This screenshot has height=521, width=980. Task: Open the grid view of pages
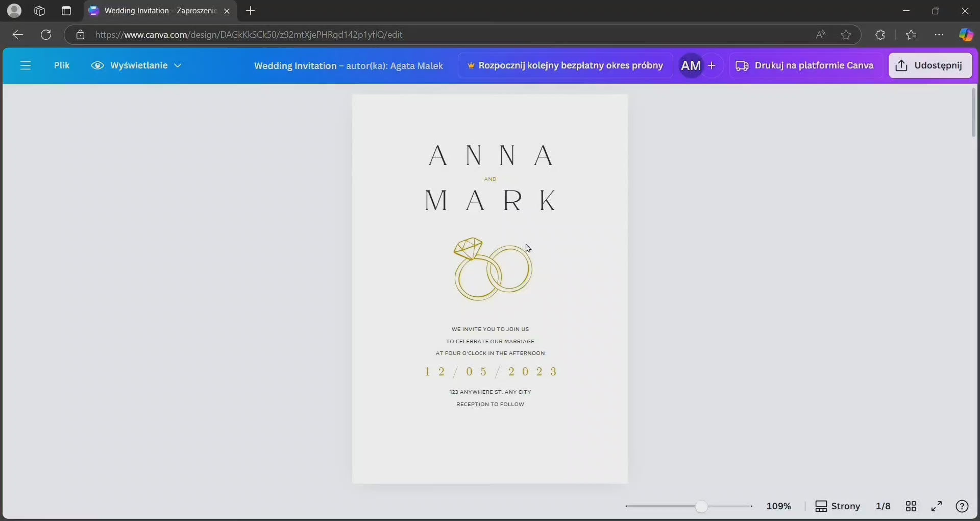(x=911, y=506)
